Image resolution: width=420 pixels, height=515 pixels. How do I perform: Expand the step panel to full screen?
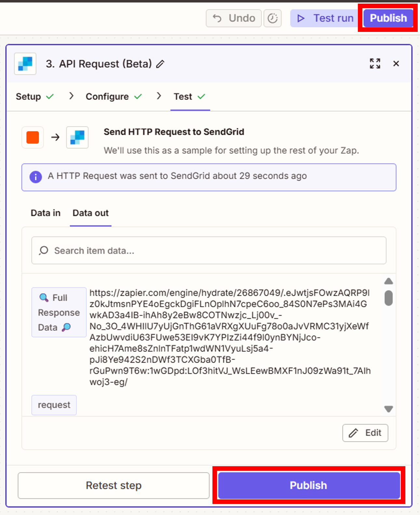[375, 63]
